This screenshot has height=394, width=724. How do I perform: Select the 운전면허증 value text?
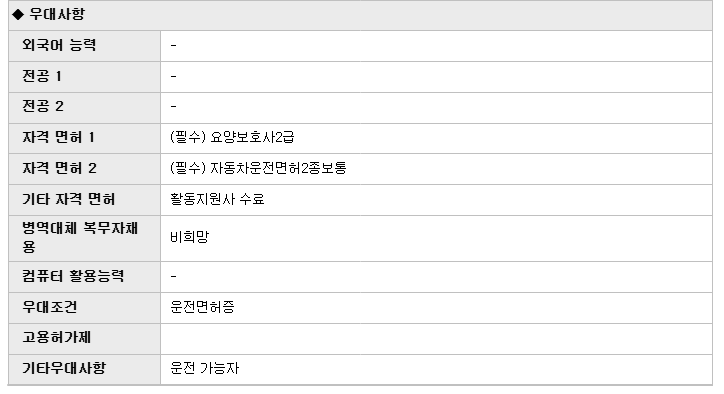[202, 307]
